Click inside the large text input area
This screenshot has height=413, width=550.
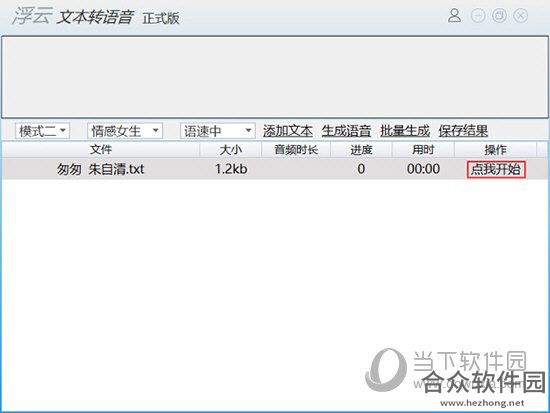[275, 77]
